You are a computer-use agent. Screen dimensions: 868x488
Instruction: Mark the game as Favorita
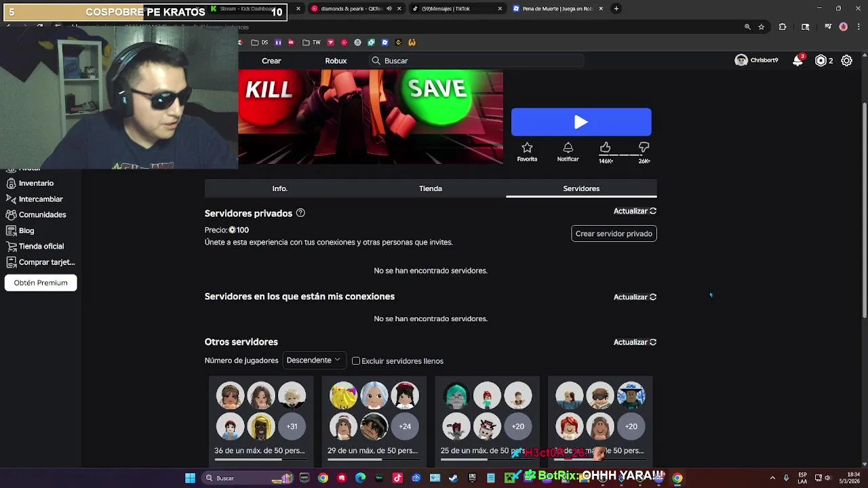click(x=527, y=152)
